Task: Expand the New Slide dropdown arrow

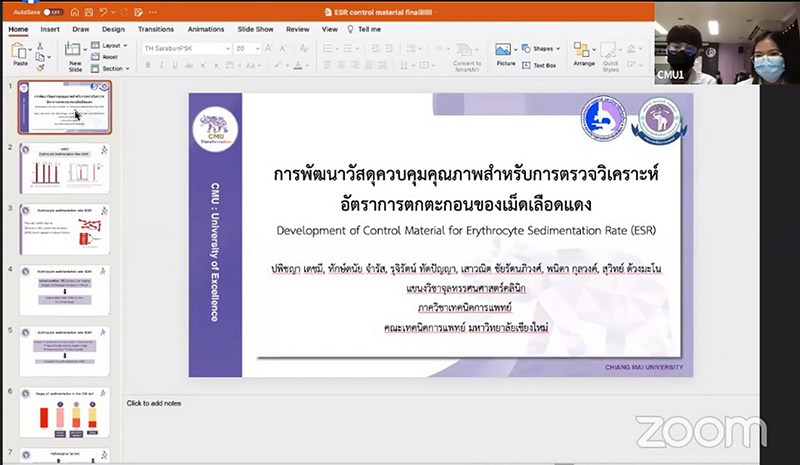Action: pos(85,50)
